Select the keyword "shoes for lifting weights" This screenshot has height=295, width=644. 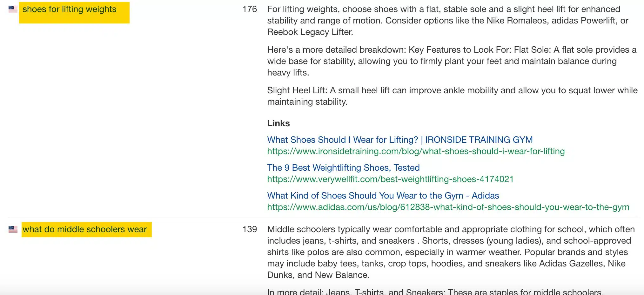70,9
